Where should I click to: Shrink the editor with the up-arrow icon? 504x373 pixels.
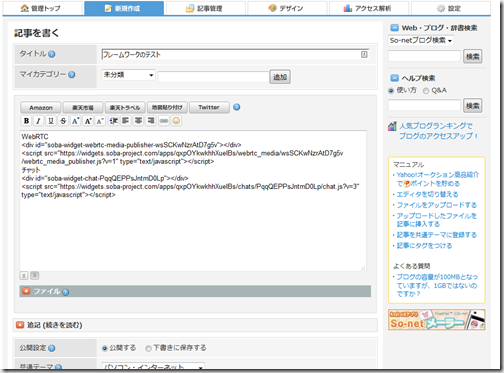(35, 276)
